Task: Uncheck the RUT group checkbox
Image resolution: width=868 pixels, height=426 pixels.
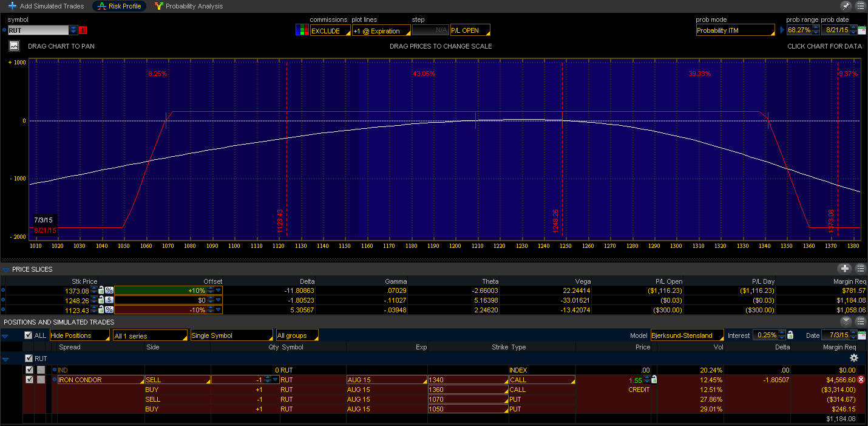Action: coord(29,358)
